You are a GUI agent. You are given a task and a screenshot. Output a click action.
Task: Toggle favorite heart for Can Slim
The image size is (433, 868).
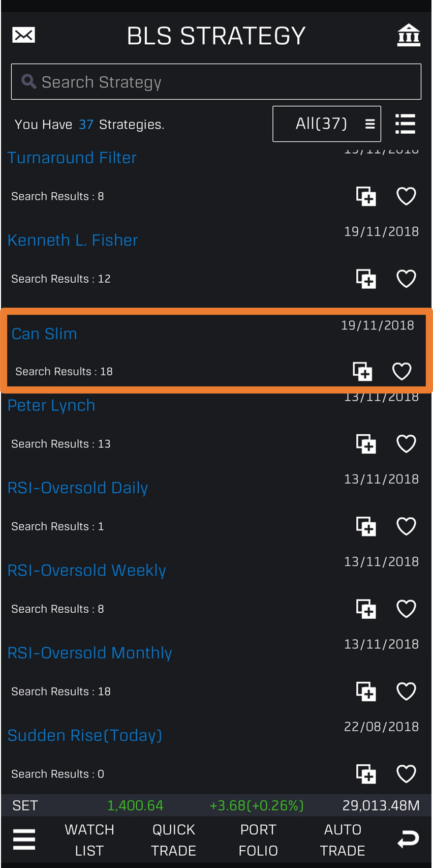tap(402, 371)
